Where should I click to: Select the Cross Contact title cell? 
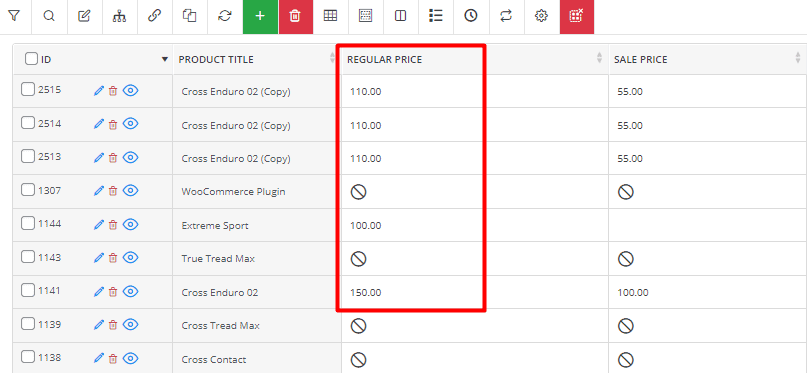pos(257,358)
